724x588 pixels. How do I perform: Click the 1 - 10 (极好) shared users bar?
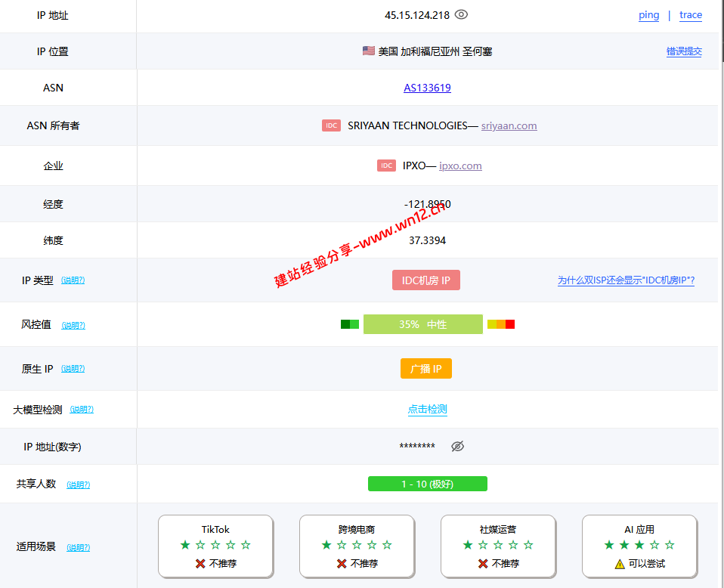[x=428, y=484]
